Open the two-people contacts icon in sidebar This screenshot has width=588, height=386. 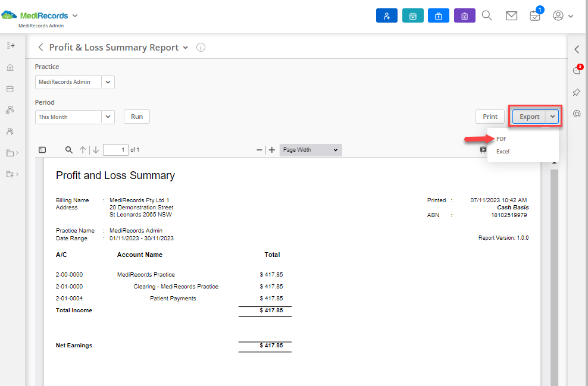10,131
